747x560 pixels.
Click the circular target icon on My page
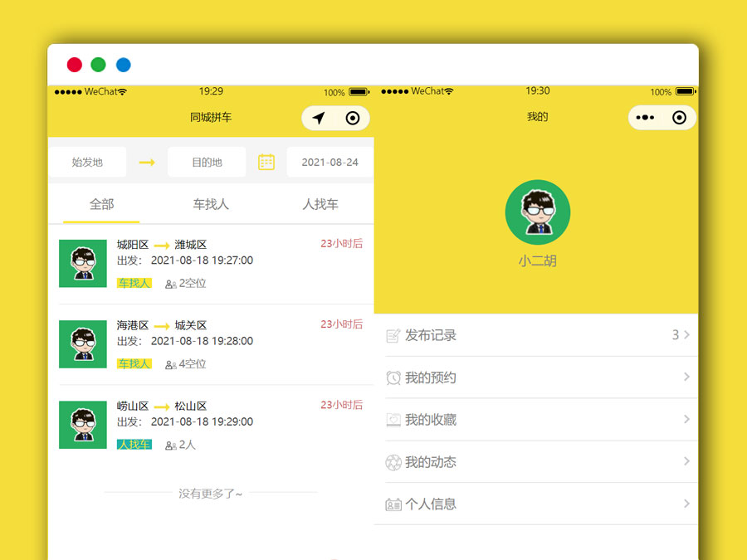[x=679, y=118]
